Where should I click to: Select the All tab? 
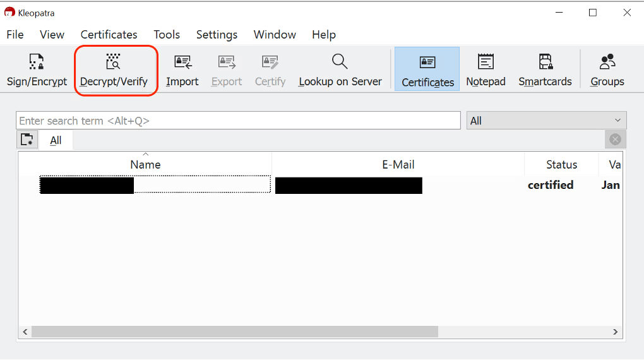56,141
